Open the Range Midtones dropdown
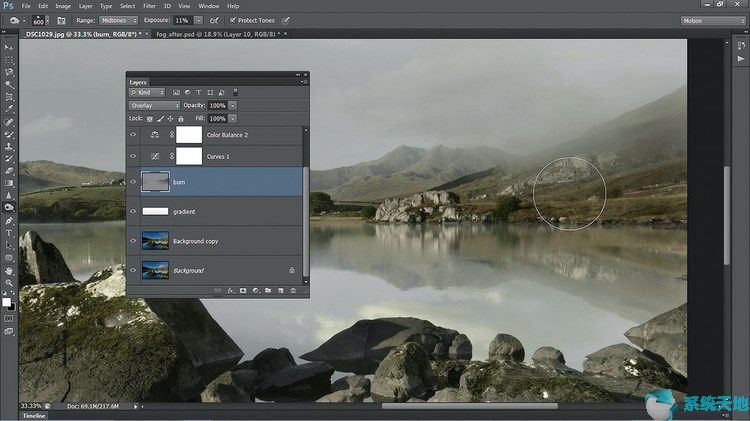This screenshot has height=421, width=750. [x=119, y=21]
